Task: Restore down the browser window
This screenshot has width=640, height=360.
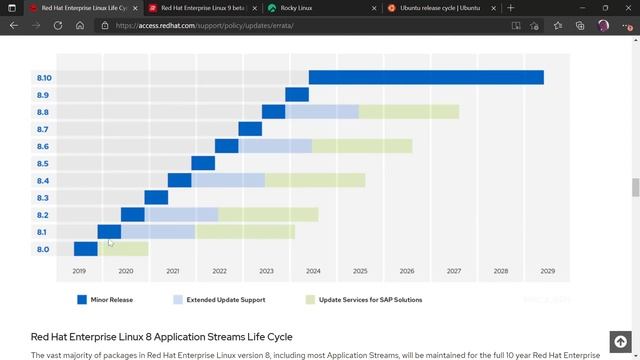Action: [x=605, y=8]
